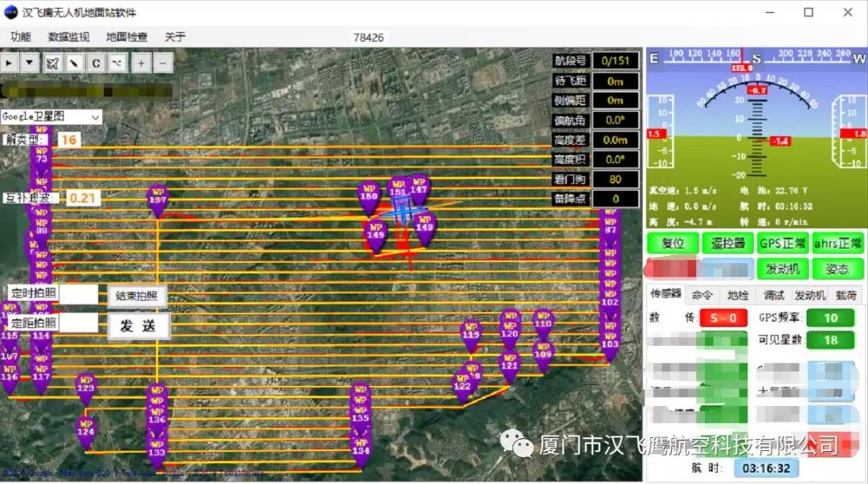Viewport: 868px width, 484px height.
Task: Select the aircraft/plane tool in the map toolbar
Action: click(53, 62)
